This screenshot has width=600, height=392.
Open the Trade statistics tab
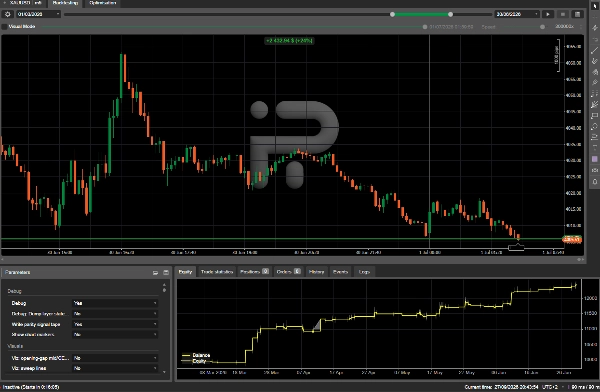217,272
